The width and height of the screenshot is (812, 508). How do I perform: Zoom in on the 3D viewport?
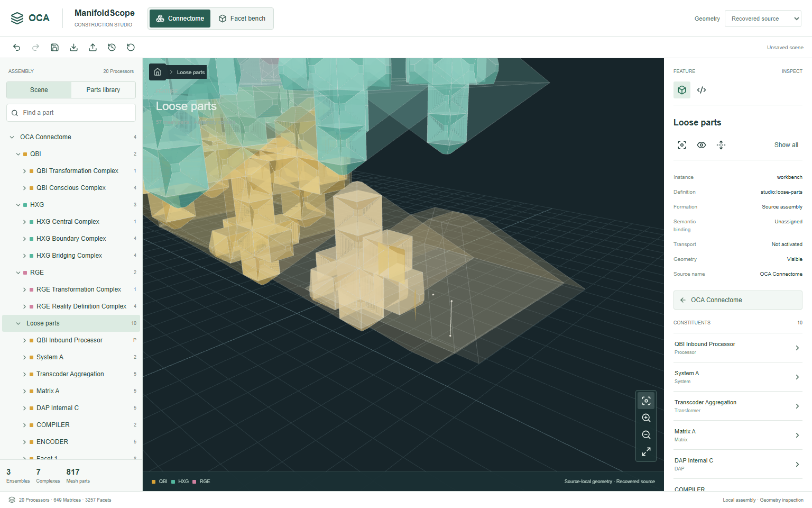pos(646,418)
